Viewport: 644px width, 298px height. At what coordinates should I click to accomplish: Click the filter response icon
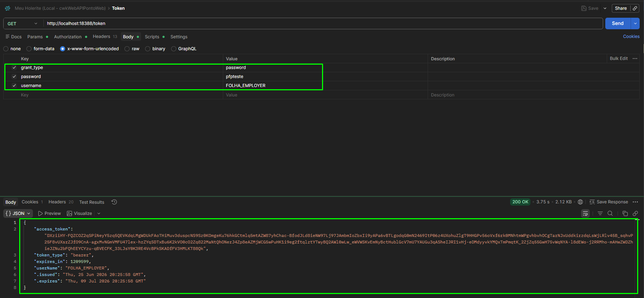click(x=600, y=213)
